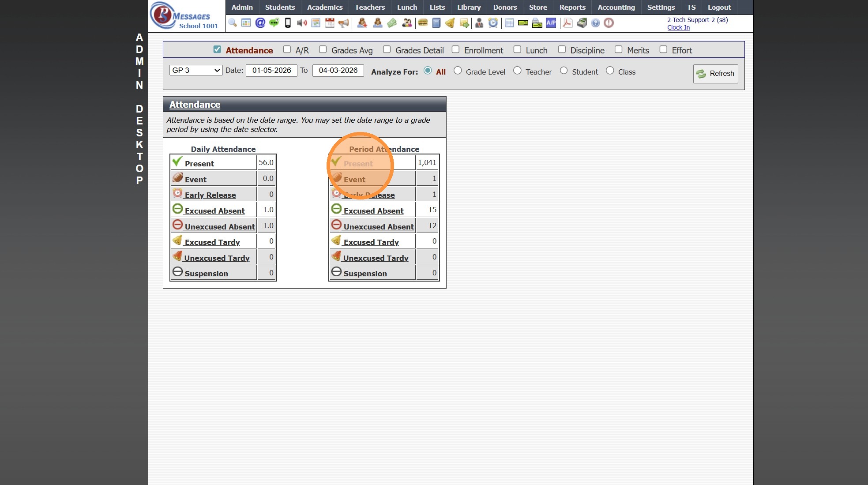Click the mobile phone toolbar icon
The width and height of the screenshot is (868, 485).
click(x=288, y=23)
